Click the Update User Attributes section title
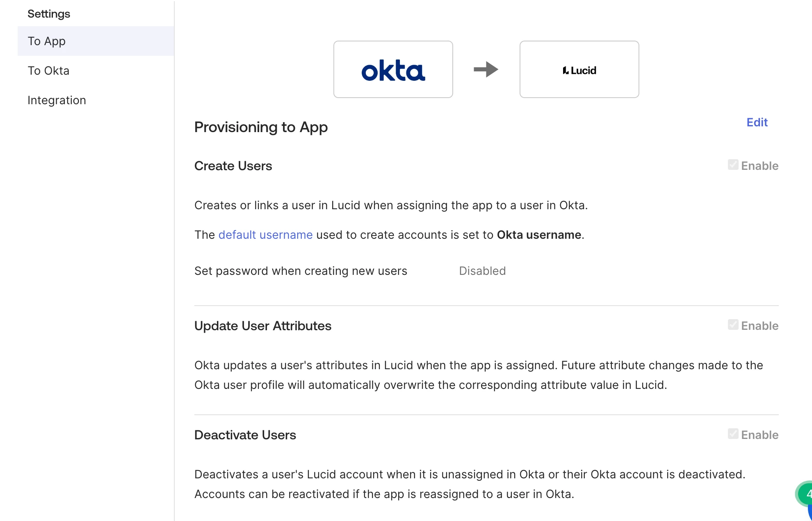The height and width of the screenshot is (521, 812). click(x=262, y=326)
